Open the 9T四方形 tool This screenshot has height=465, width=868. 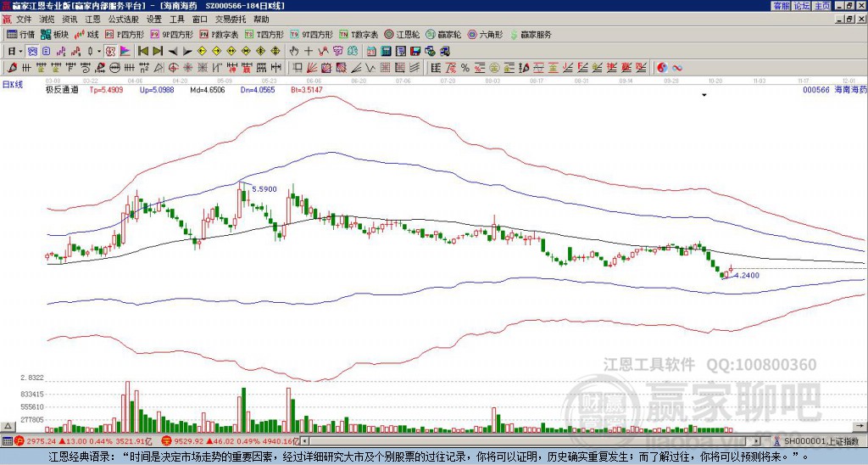point(312,34)
